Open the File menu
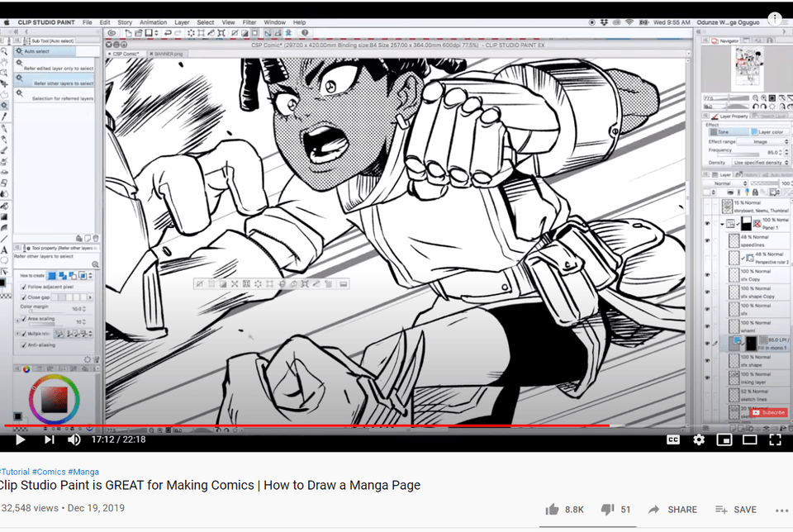This screenshot has width=793, height=532. click(88, 22)
